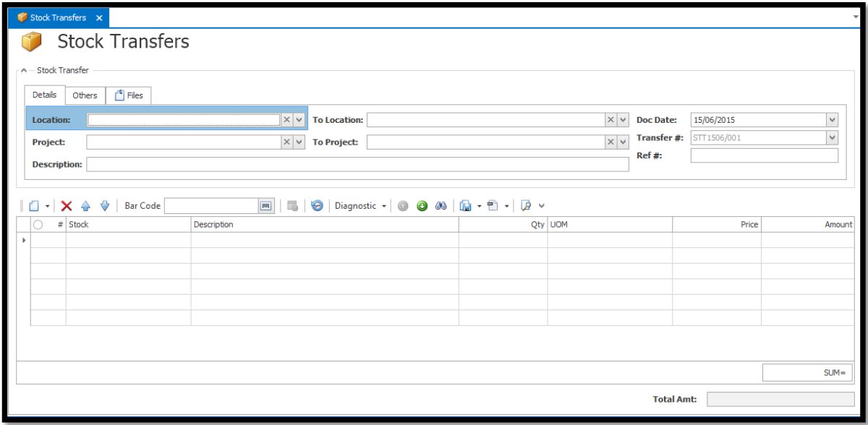The width and height of the screenshot is (868, 425).
Task: Switch to the Others tab
Action: (x=85, y=95)
